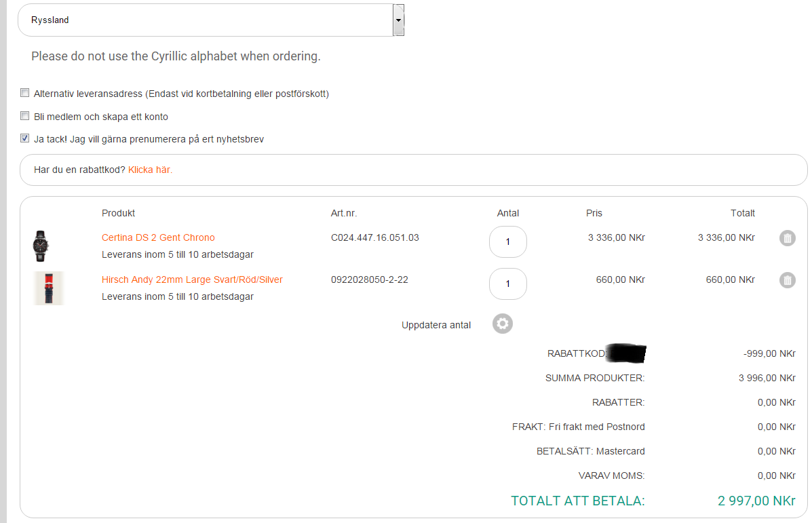Screen dimensions: 812x523
Task: Uncheck the nyhetsbrev subscription checkbox
Action: point(25,139)
